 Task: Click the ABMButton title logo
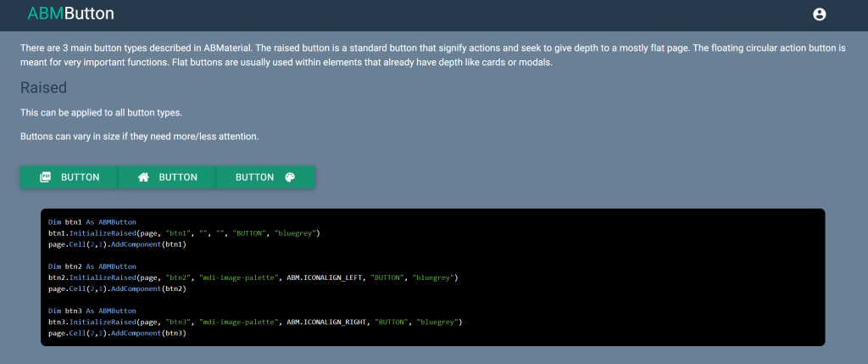pyautogui.click(x=71, y=14)
